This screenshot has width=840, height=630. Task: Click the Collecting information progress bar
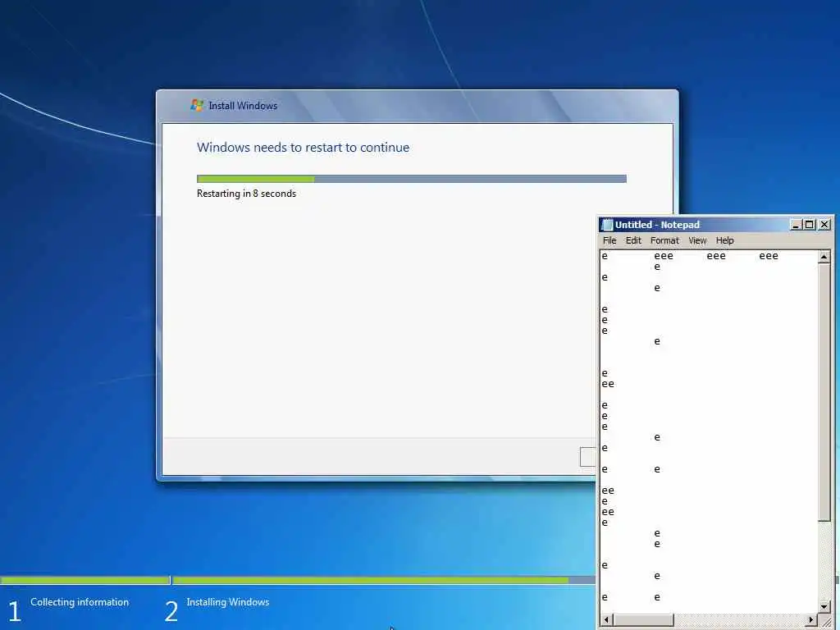coord(85,580)
